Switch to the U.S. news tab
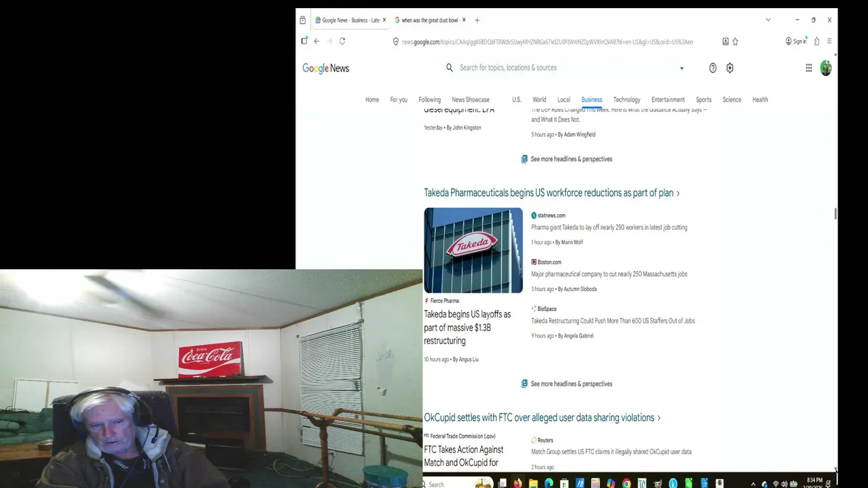 point(517,100)
